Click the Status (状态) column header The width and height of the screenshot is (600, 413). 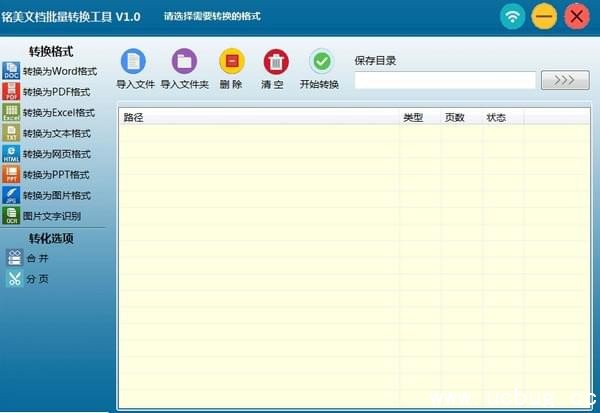[x=496, y=118]
